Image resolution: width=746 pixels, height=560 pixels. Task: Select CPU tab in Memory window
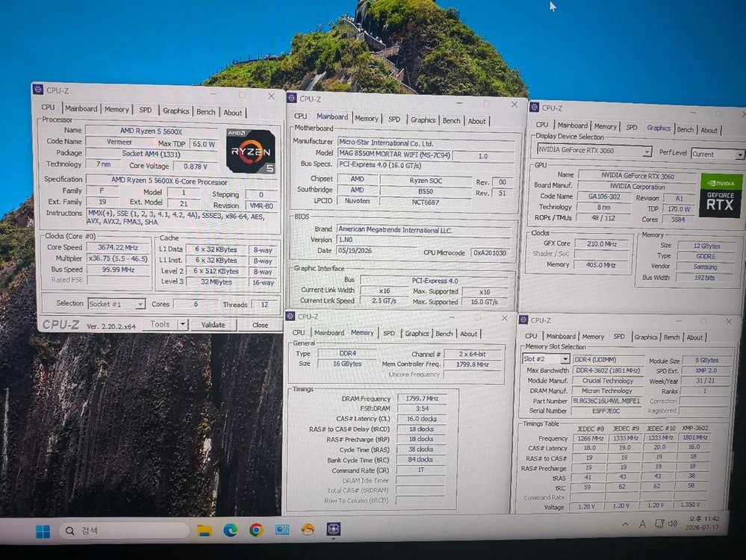(298, 332)
